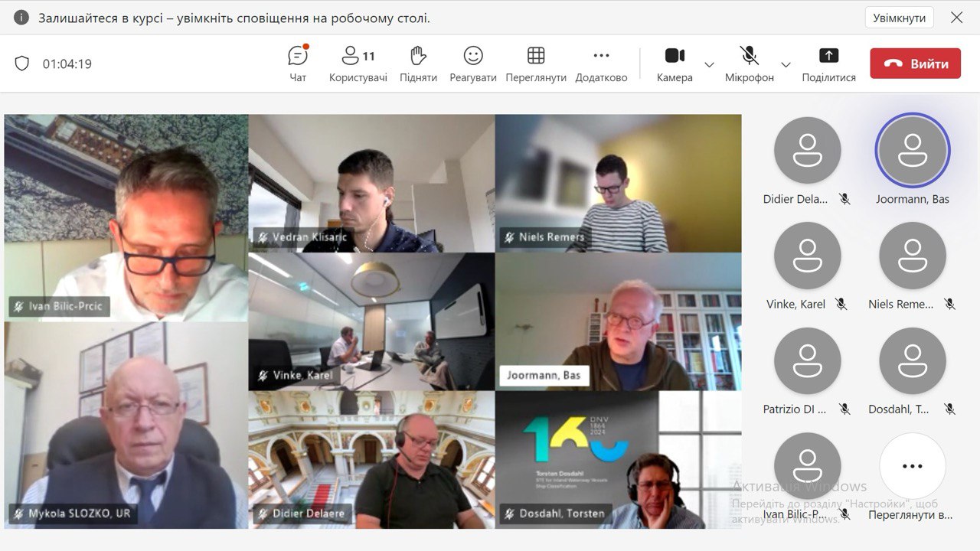Dismiss the desktop notification banner
This screenshot has height=551, width=980.
(956, 18)
